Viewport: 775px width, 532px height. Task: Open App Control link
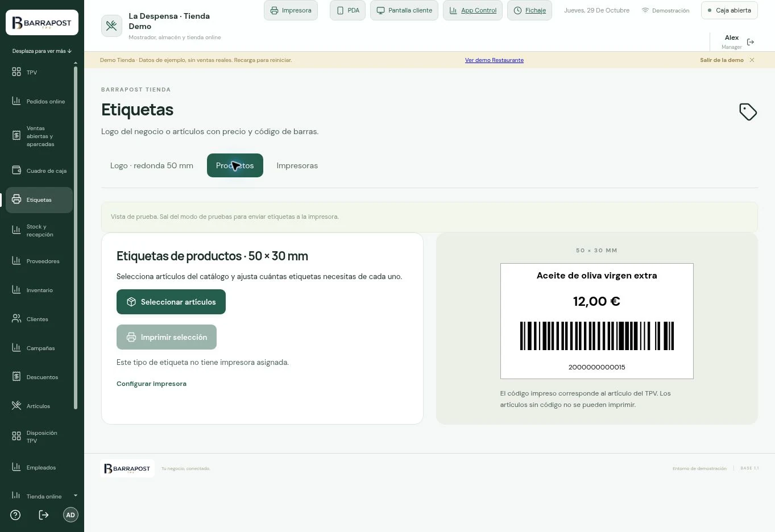click(x=473, y=10)
